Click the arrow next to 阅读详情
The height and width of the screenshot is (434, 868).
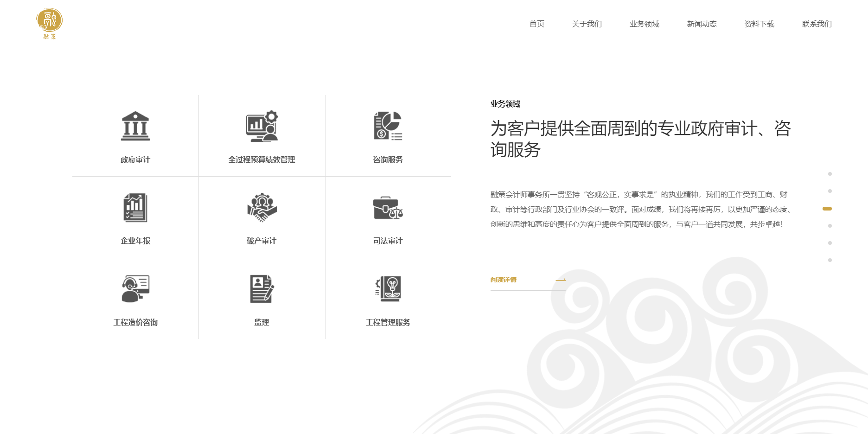tap(561, 280)
